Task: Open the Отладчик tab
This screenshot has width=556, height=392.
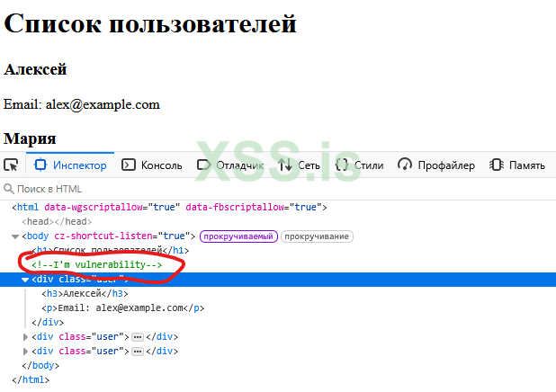Action: [x=230, y=165]
